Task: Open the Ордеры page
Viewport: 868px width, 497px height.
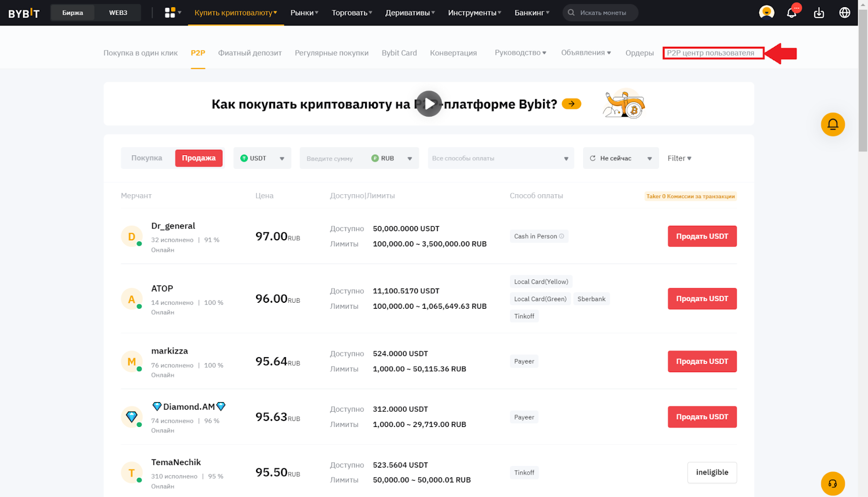Action: [640, 53]
